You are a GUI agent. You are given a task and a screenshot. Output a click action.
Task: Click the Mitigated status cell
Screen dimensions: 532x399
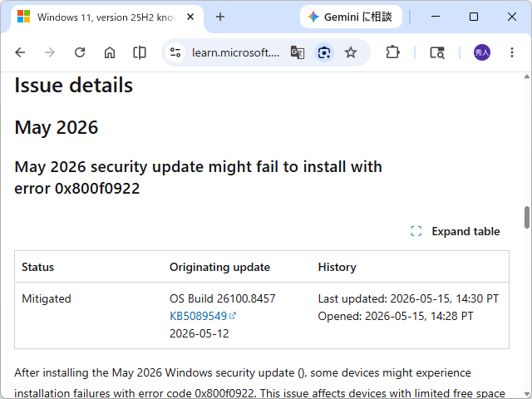47,299
